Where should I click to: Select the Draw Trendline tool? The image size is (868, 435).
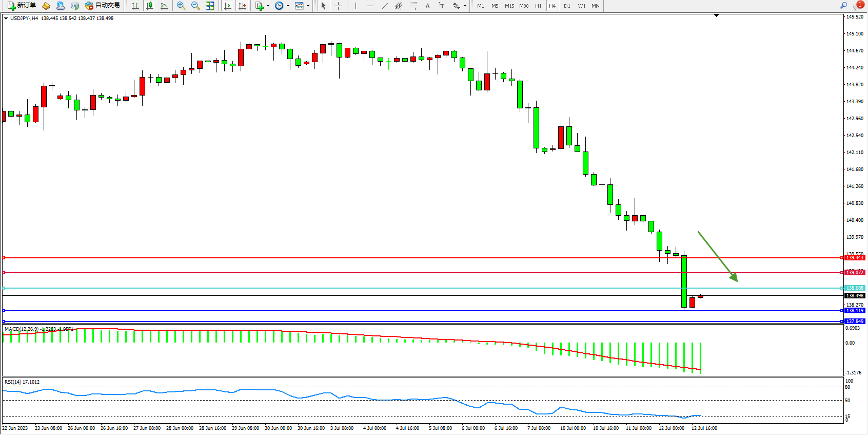coord(384,6)
